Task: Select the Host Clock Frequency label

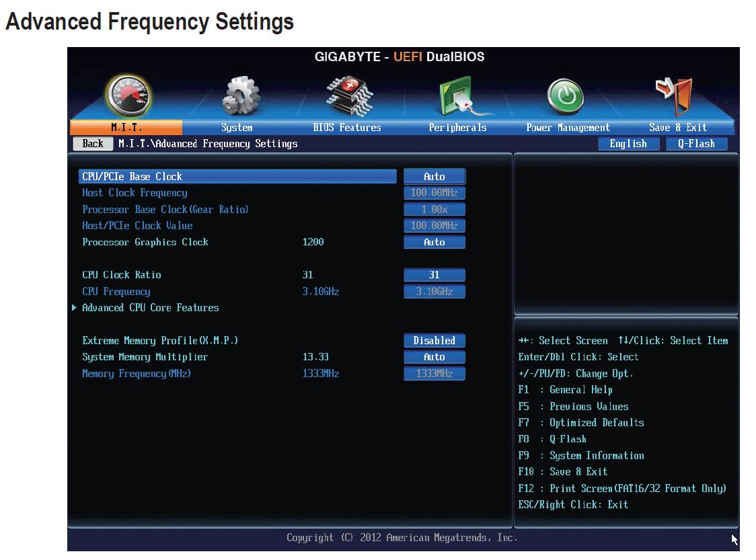Action: click(x=135, y=193)
